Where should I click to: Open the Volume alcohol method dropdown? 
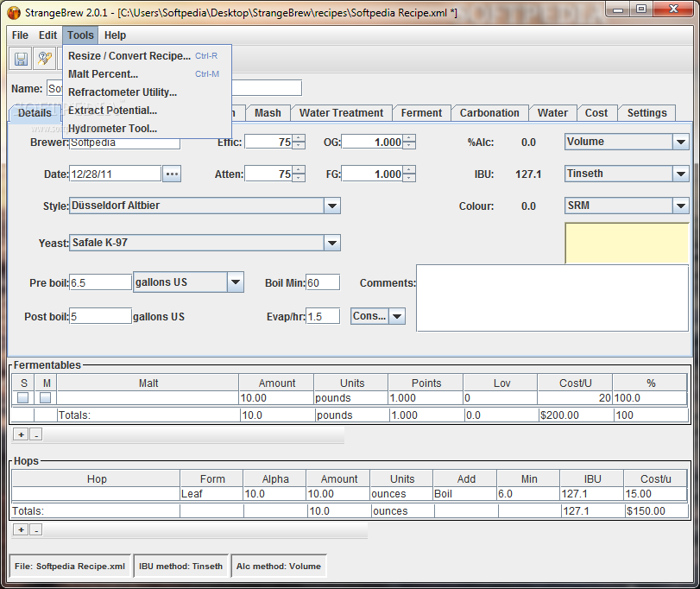pos(681,142)
